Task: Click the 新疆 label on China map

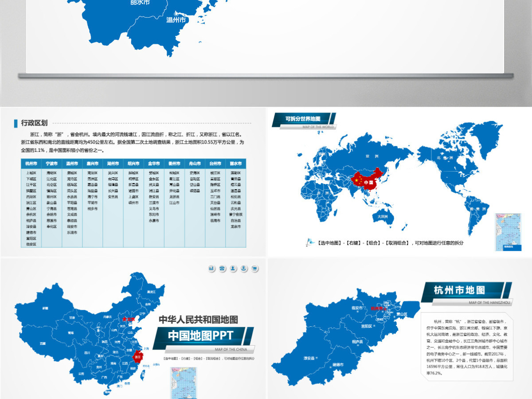Action: pyautogui.click(x=45, y=308)
